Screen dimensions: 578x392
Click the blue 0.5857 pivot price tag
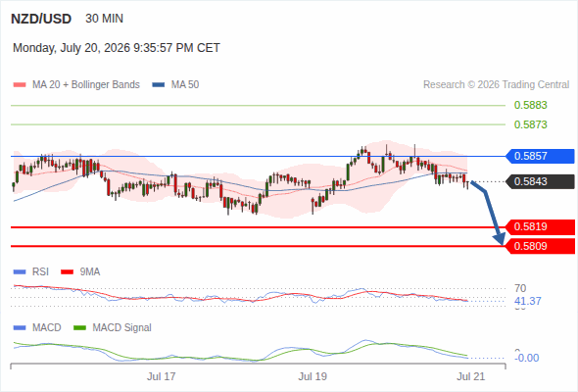(x=540, y=156)
